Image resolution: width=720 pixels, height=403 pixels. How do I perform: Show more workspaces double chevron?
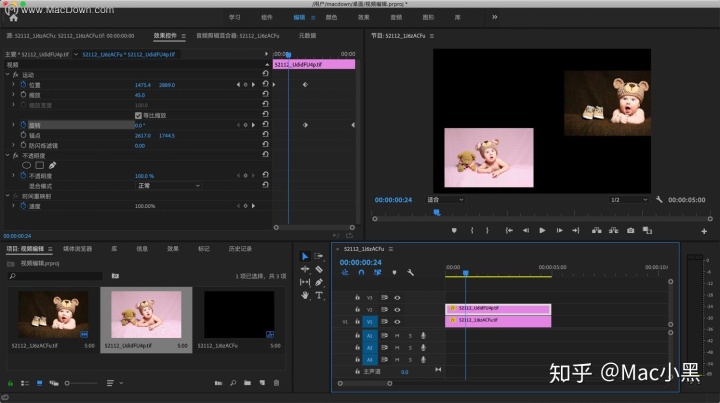495,17
